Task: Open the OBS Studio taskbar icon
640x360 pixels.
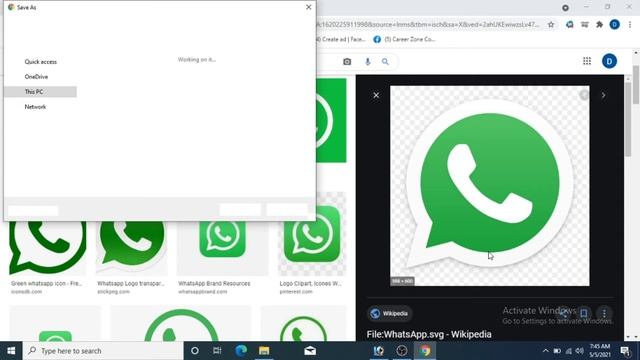Action: (402, 351)
